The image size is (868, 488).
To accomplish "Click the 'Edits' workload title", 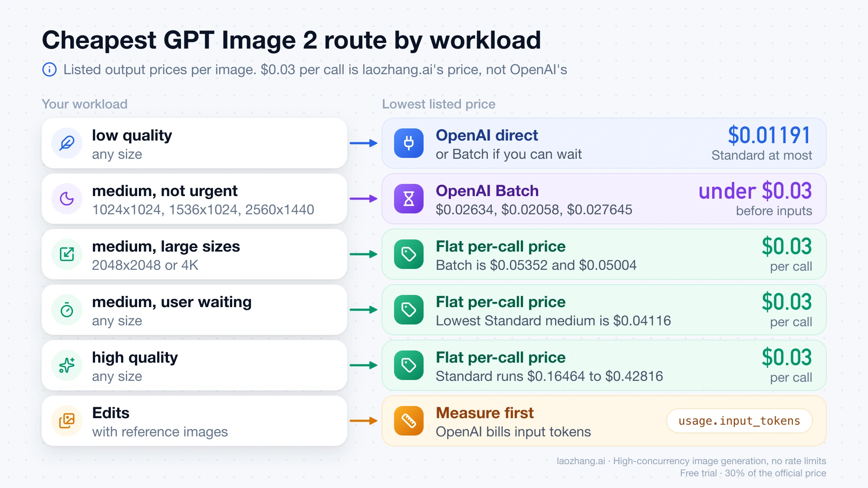I will click(x=111, y=413).
